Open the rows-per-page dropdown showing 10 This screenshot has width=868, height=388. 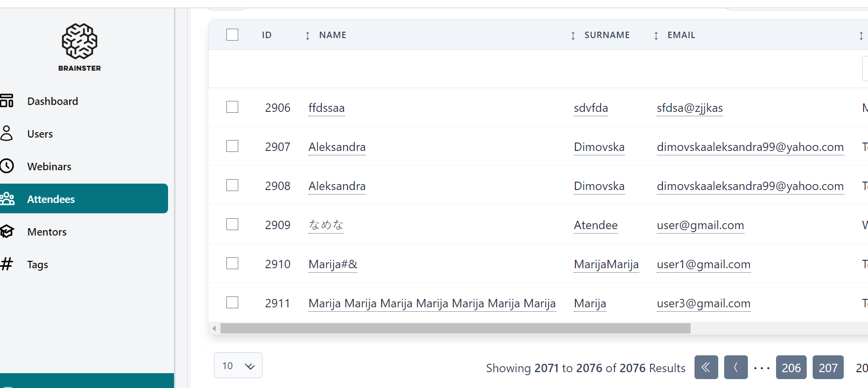(x=238, y=366)
